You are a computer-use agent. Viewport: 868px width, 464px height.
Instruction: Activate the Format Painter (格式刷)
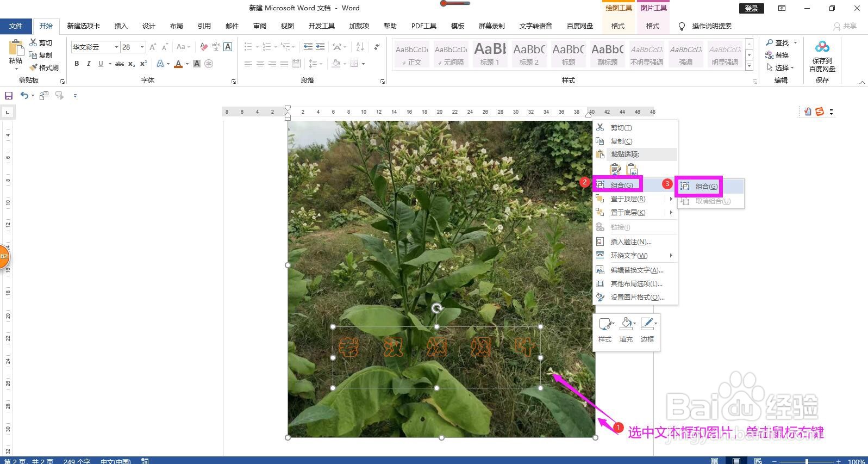click(44, 67)
